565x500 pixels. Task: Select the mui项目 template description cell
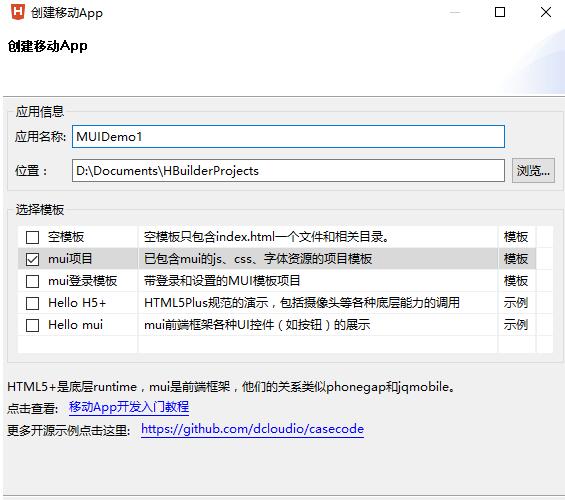pos(318,259)
